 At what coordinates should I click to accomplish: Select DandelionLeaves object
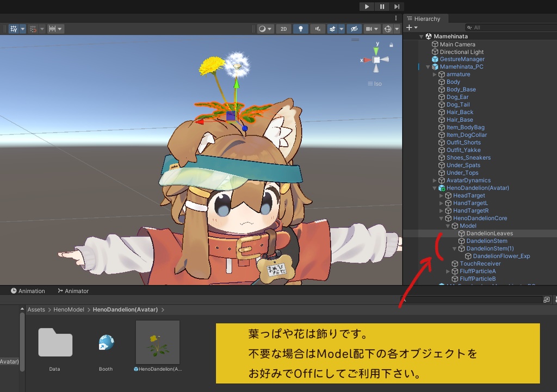coord(489,233)
